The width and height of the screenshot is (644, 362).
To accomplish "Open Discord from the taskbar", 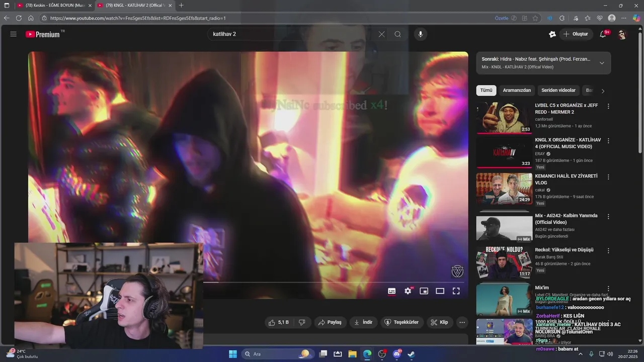I will (x=397, y=354).
